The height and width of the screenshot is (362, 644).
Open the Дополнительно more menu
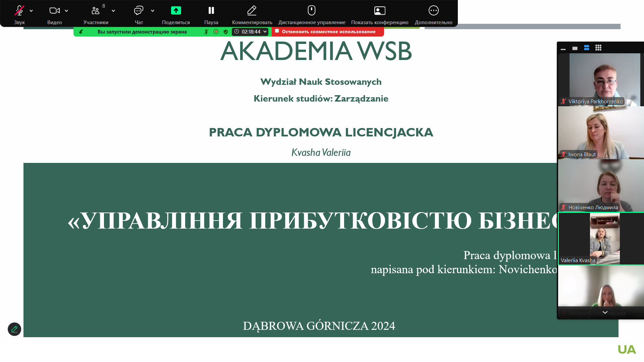tap(433, 11)
